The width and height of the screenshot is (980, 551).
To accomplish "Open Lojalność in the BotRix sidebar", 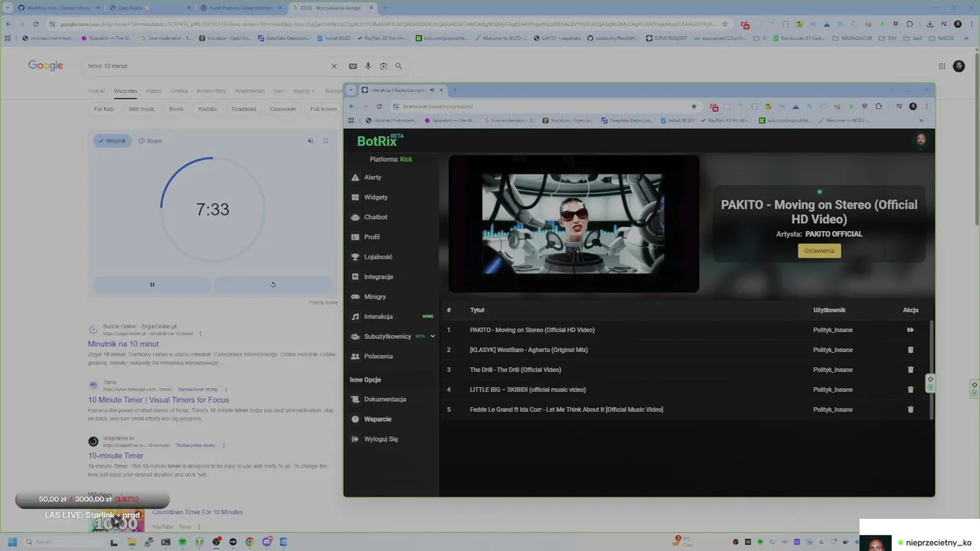I will tap(378, 256).
